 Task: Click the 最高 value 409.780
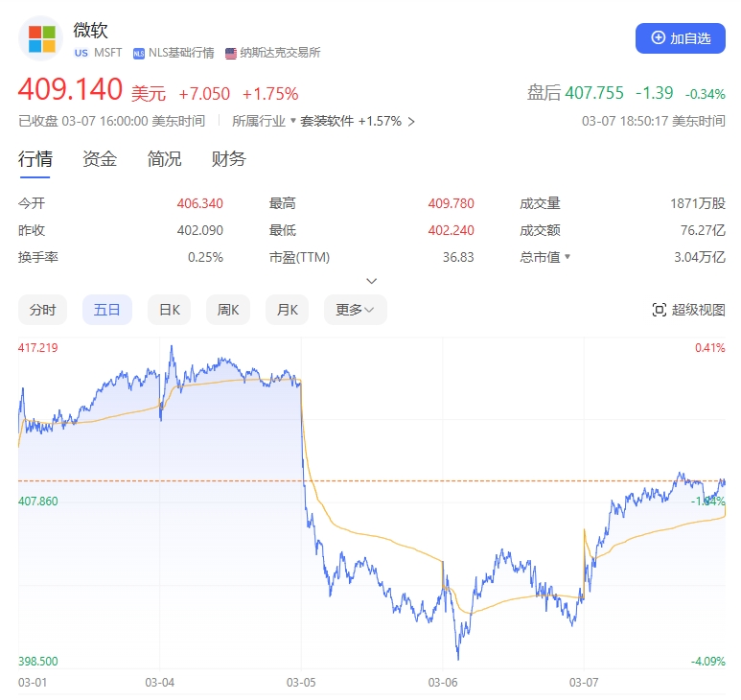tap(451, 203)
